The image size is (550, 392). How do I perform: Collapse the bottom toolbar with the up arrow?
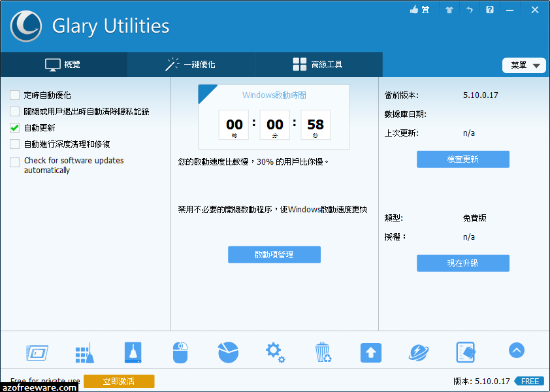[x=516, y=350]
